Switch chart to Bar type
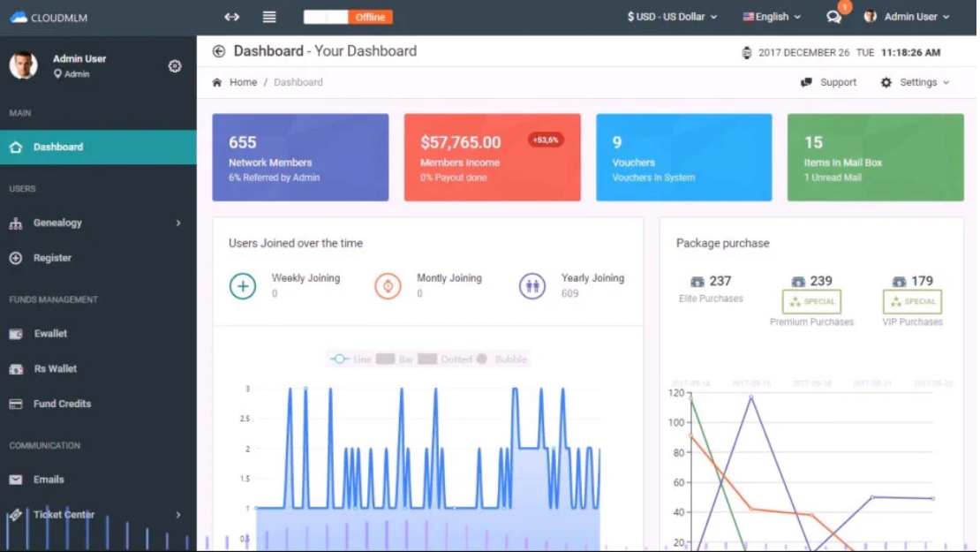This screenshot has width=980, height=552. (x=396, y=359)
